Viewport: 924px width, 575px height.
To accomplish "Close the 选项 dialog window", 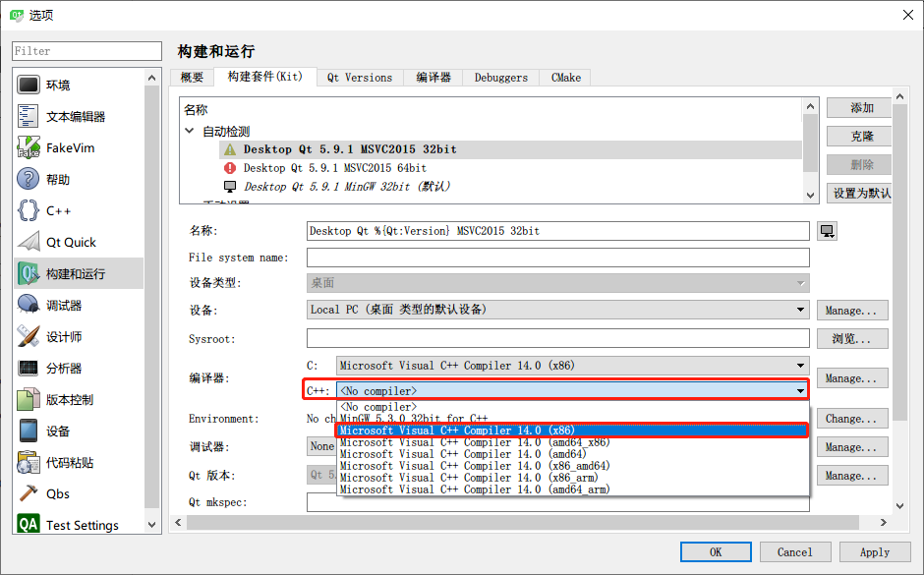I will point(908,15).
